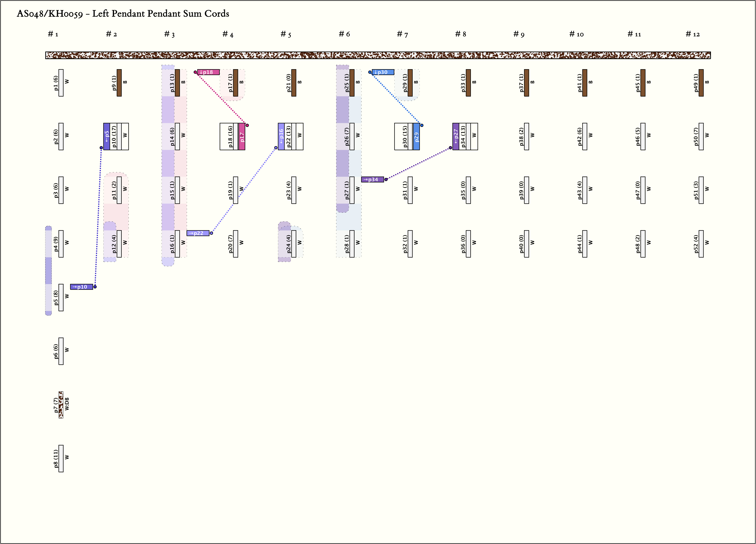The image size is (756, 544).
Task: Select cord label p11 (2)
Action: click(114, 190)
